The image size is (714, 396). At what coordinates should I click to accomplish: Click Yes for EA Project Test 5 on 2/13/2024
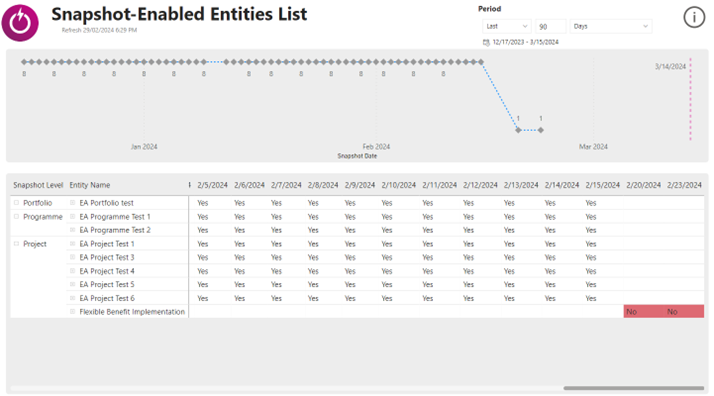509,285
